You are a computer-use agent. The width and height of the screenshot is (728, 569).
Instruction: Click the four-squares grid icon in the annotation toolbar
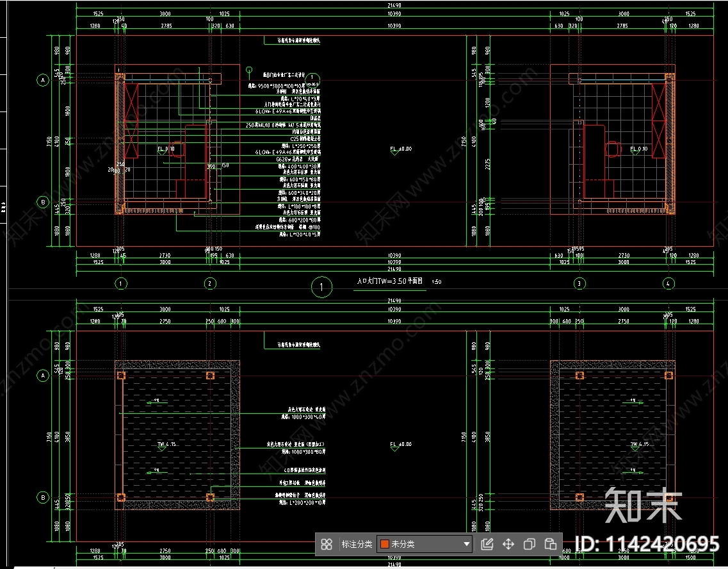coord(327,544)
